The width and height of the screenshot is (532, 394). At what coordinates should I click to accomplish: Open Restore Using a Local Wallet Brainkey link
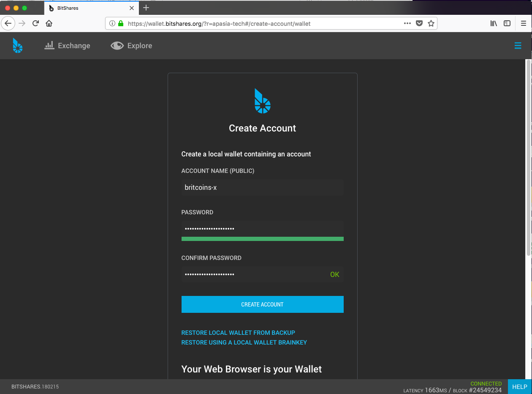pos(244,342)
